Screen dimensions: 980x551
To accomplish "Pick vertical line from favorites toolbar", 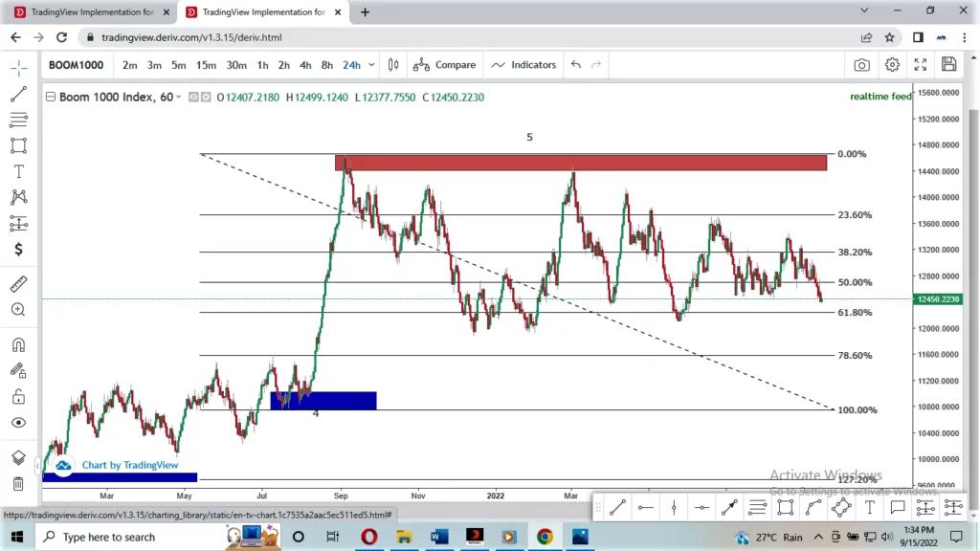I will click(674, 508).
